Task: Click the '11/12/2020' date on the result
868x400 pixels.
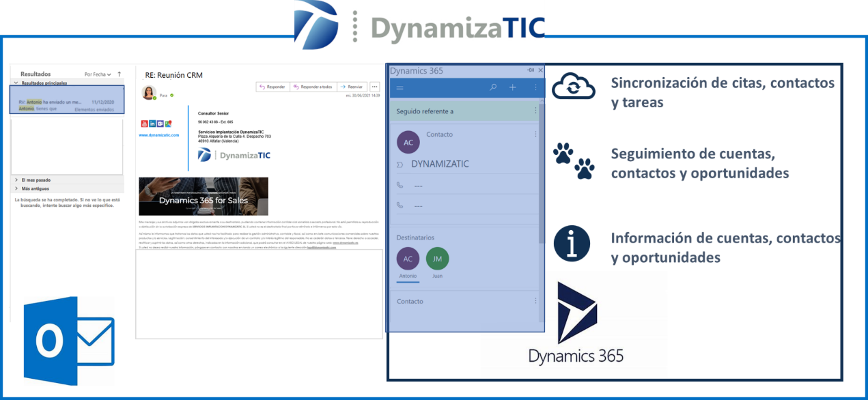Action: [x=103, y=102]
